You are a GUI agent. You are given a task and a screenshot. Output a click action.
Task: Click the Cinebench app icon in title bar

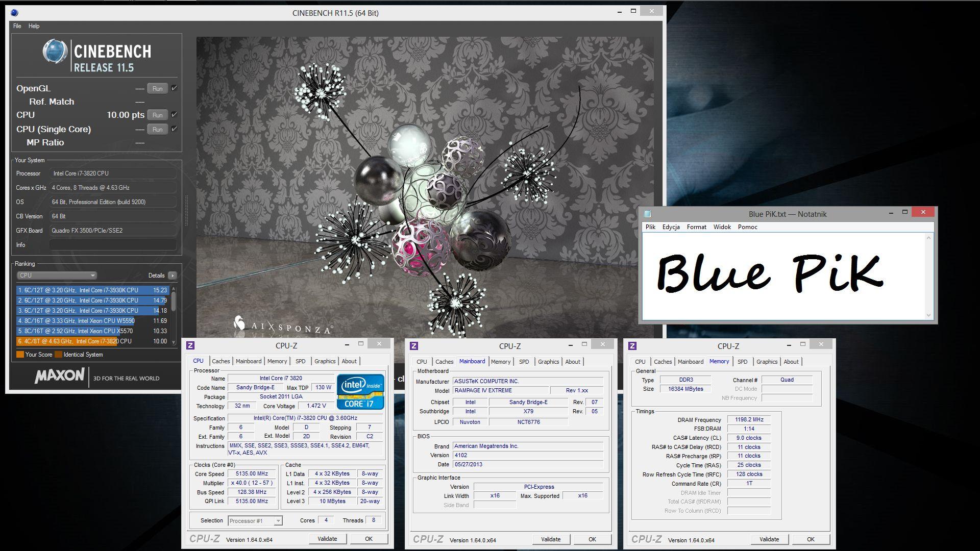point(14,13)
